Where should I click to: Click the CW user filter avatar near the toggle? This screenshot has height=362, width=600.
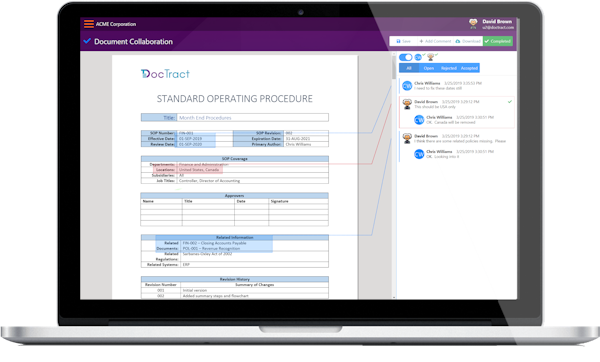tap(418, 57)
